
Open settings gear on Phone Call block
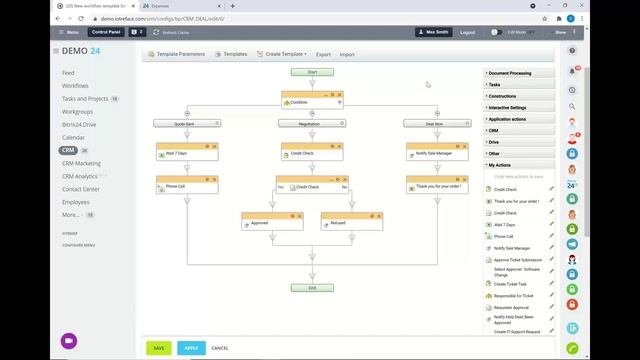point(207,179)
